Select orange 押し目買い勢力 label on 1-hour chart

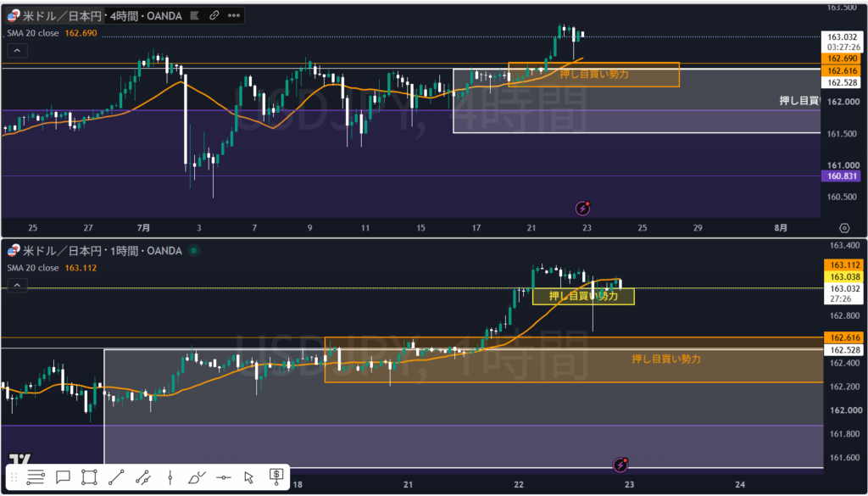(x=666, y=359)
